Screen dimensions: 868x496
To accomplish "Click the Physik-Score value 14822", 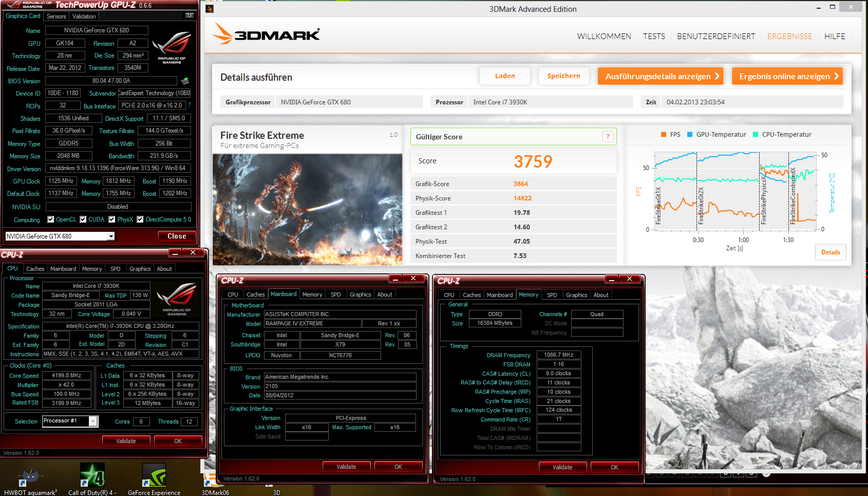I will [x=522, y=198].
